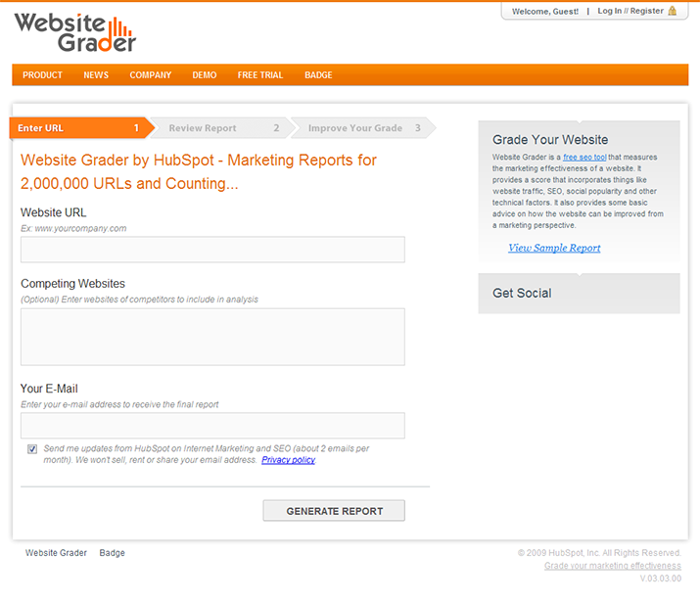Image resolution: width=700 pixels, height=601 pixels.
Task: Open the FREE TRIAL menu item
Action: click(260, 75)
